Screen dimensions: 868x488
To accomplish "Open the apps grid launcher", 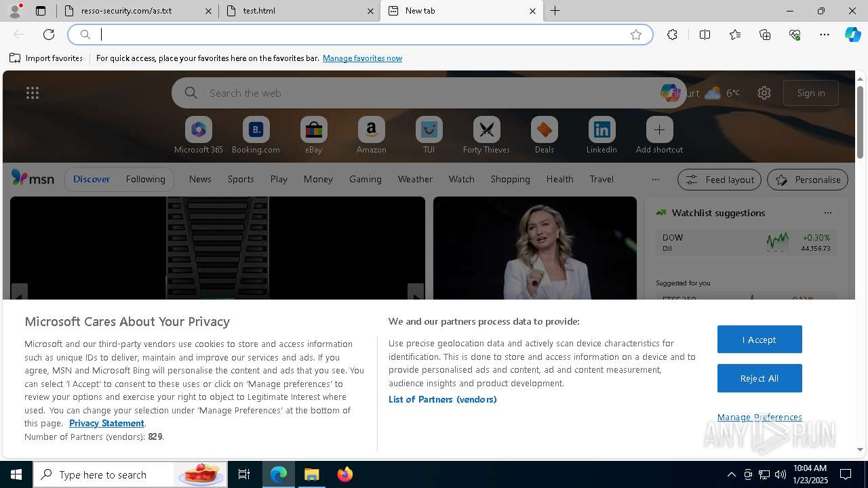I will coord(33,93).
